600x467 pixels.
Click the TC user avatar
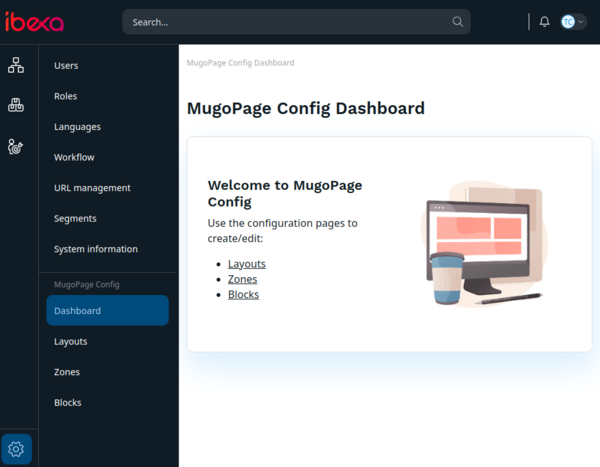click(x=568, y=22)
